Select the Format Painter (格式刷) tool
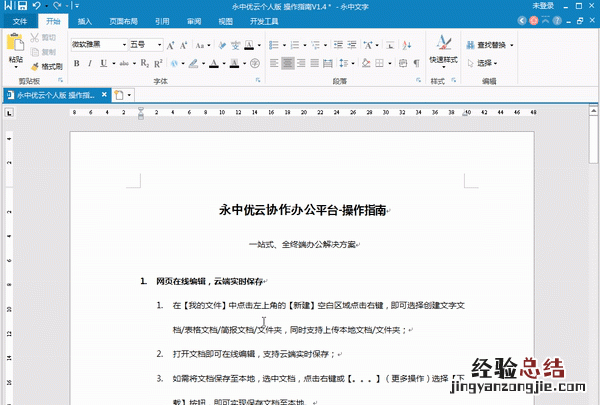This screenshot has height=405, width=600. 48,65
